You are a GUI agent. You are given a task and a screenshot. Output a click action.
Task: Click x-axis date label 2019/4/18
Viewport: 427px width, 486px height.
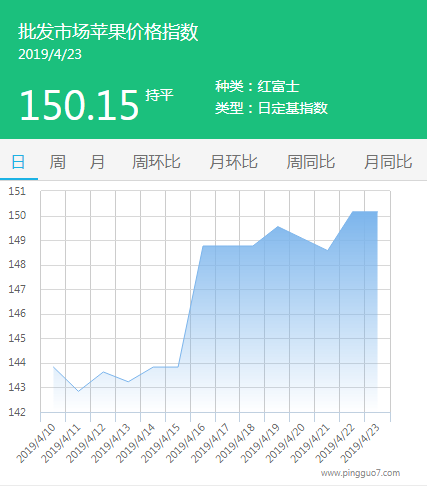(235, 443)
